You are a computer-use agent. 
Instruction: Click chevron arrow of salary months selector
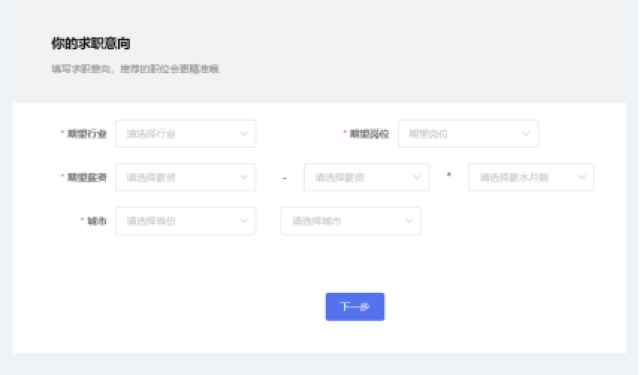pos(582,177)
